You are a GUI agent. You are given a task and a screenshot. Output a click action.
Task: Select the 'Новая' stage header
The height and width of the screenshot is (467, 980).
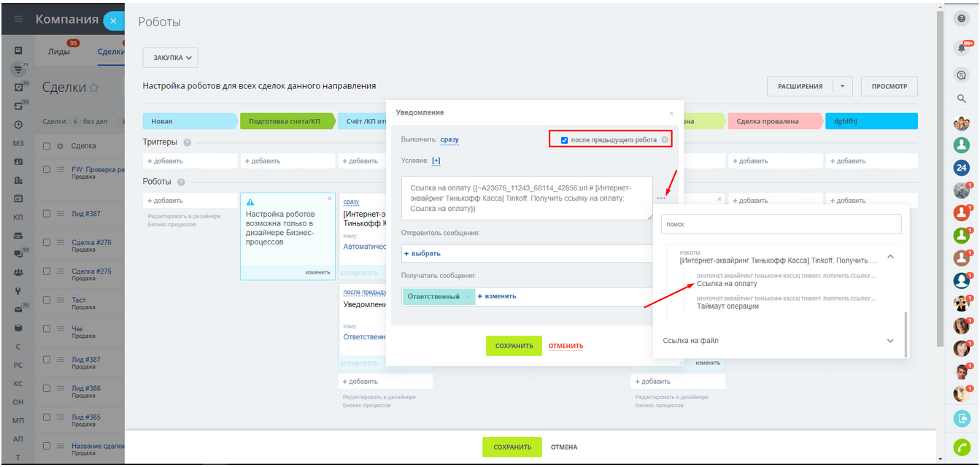pyautogui.click(x=190, y=121)
